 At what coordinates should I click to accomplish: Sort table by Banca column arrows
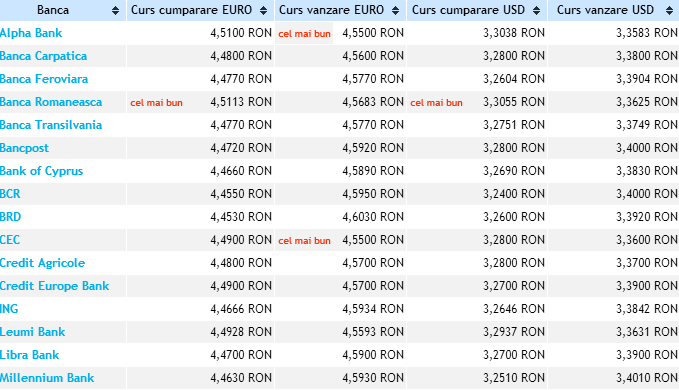(x=115, y=11)
